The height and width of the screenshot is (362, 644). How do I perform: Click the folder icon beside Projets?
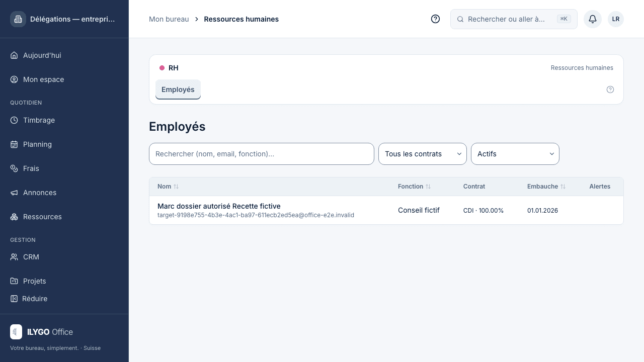click(x=14, y=281)
